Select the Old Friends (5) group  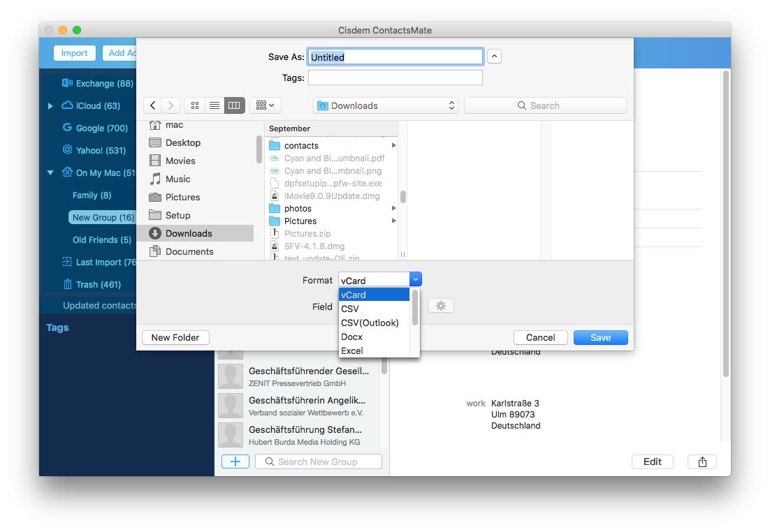pyautogui.click(x=101, y=240)
